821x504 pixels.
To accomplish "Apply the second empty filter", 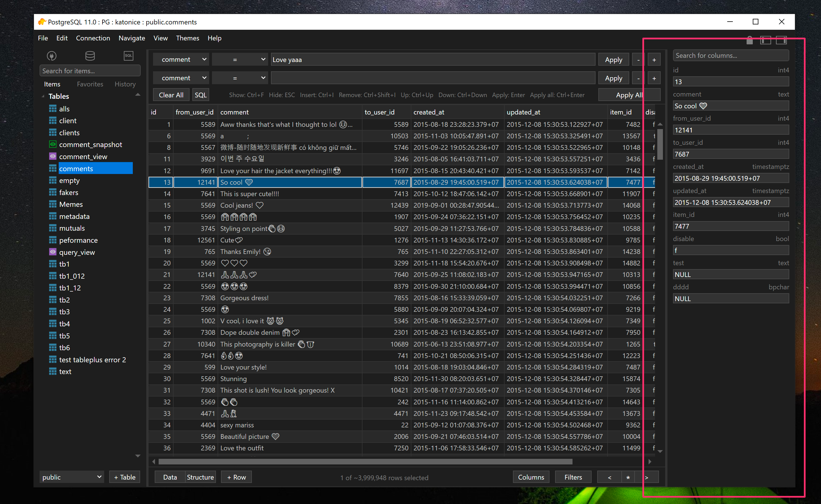I will point(613,78).
